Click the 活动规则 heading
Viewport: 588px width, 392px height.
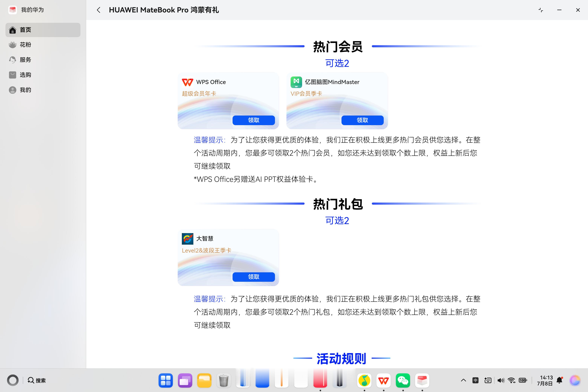(x=341, y=358)
